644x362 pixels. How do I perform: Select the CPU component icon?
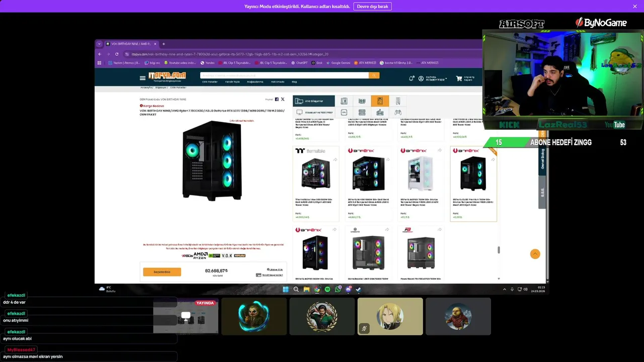click(x=344, y=113)
